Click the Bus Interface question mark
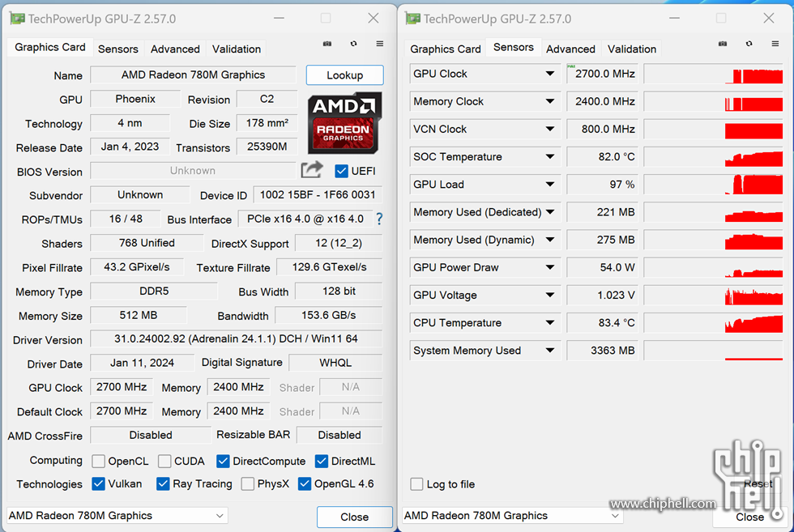 click(x=379, y=219)
